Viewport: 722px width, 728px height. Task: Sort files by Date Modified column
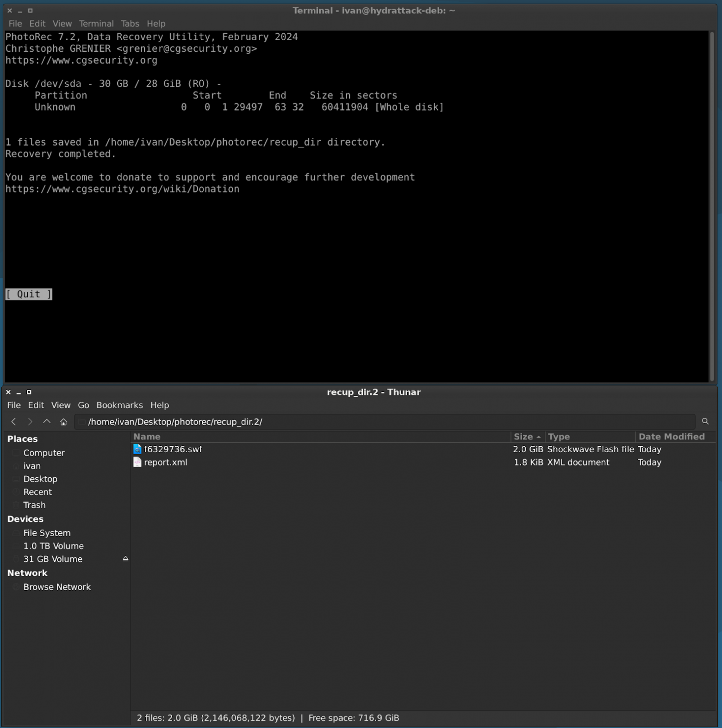676,437
